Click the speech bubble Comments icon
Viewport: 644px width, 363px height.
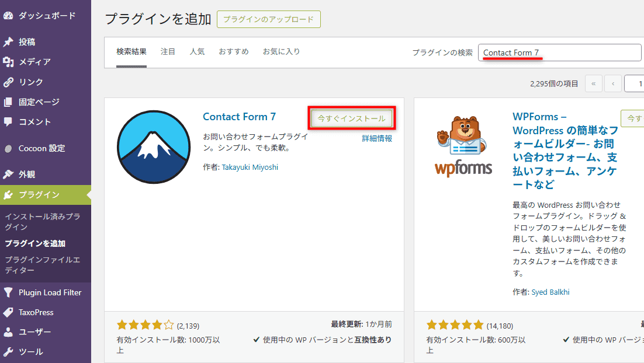8,122
